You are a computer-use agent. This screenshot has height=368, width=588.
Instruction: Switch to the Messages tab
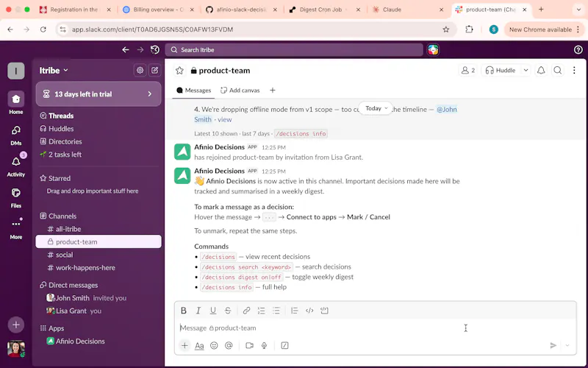coord(193,90)
